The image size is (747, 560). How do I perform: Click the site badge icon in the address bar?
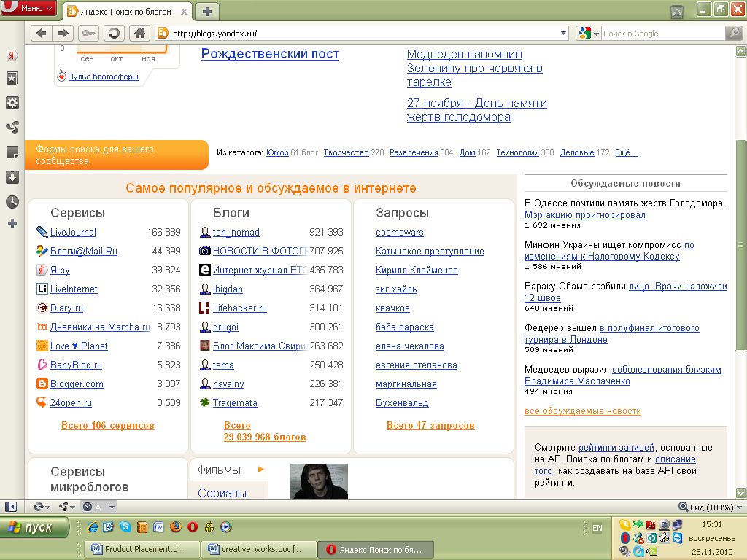click(163, 33)
